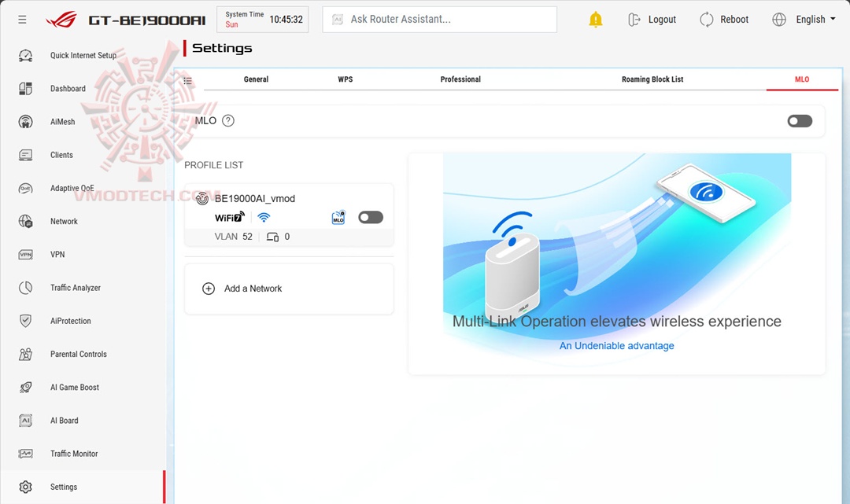850x504 pixels.
Task: Click An Undeniable advantage link
Action: pyautogui.click(x=616, y=345)
